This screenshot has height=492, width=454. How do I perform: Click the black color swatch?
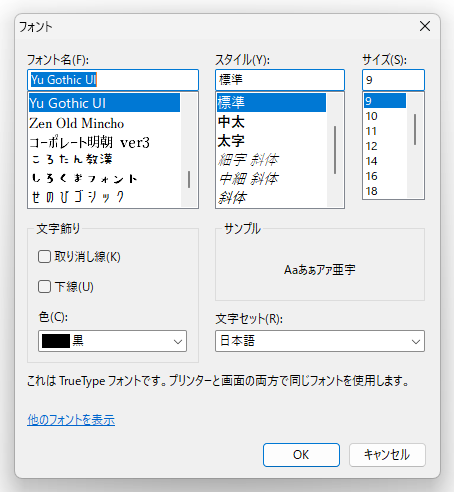56,341
